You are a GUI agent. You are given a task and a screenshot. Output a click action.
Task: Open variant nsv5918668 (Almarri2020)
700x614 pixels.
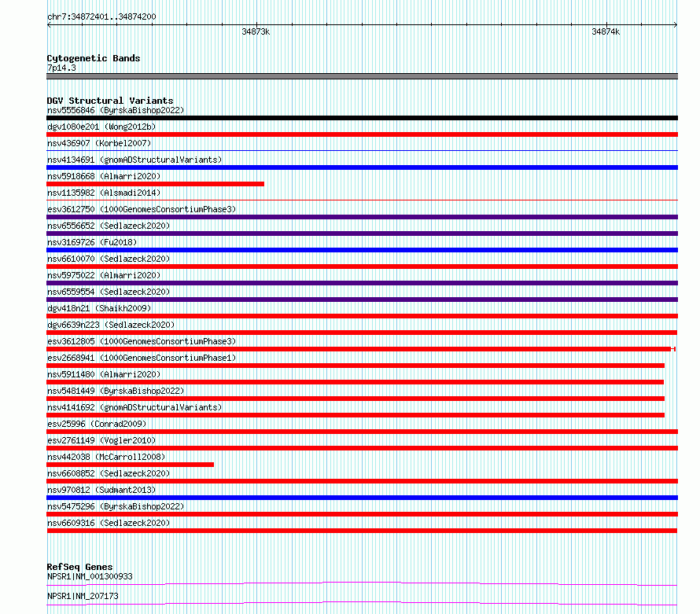[x=104, y=176]
